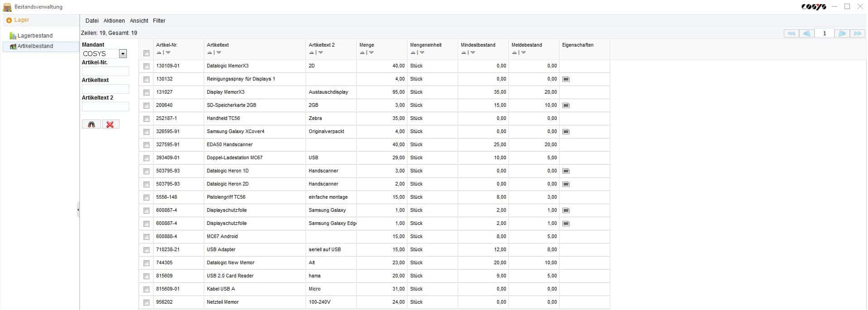Check the row for Netzteil Memor
Screen dimensions: 868x310
click(146, 302)
